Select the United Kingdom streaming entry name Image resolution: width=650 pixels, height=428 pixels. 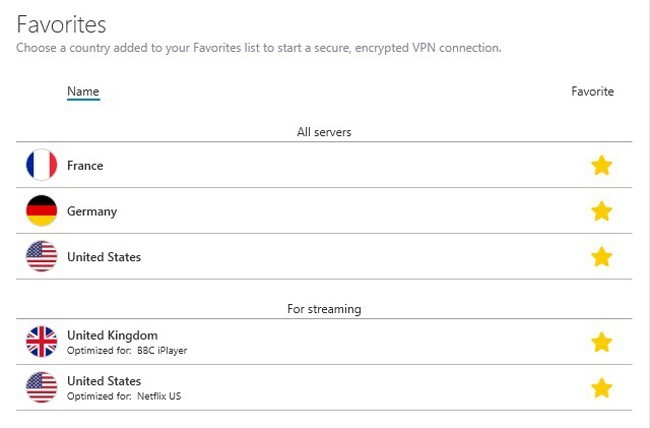coord(112,335)
